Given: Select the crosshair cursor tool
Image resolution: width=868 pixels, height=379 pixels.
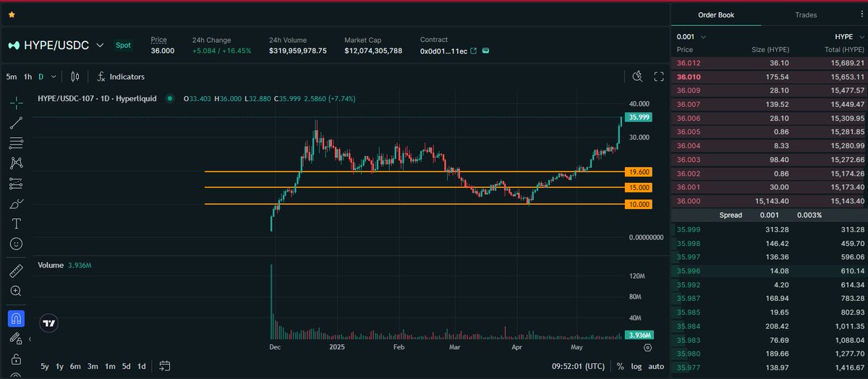Looking at the screenshot, I should tap(16, 103).
